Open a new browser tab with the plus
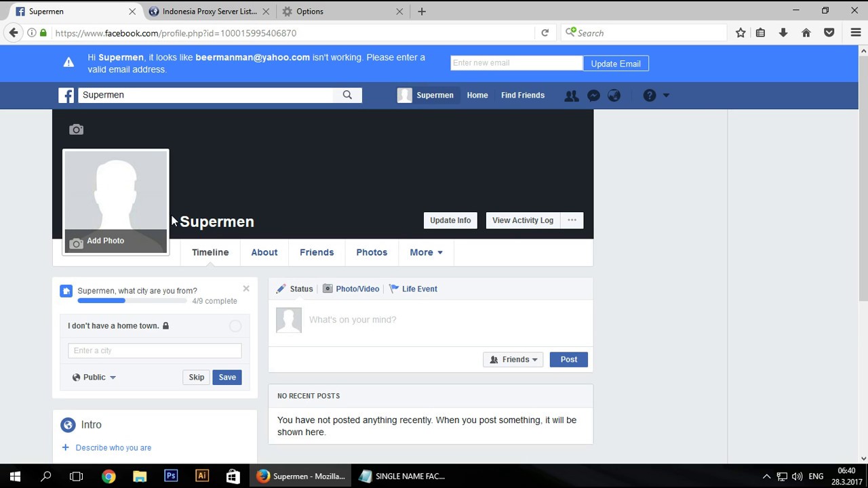 [422, 12]
